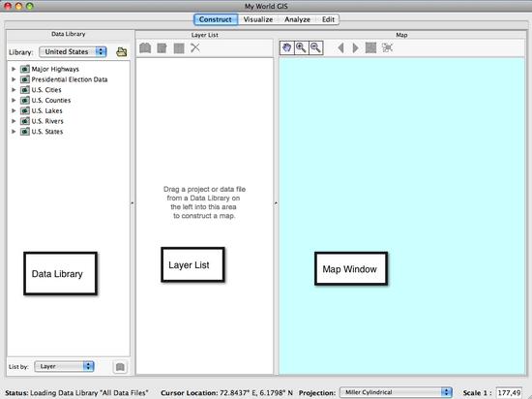532x399 pixels.
Task: Expand the Major Highways tree item
Action: [x=14, y=69]
